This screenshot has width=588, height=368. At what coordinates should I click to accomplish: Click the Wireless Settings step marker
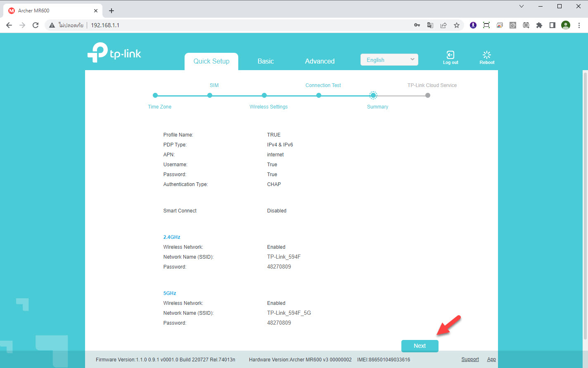coord(264,95)
